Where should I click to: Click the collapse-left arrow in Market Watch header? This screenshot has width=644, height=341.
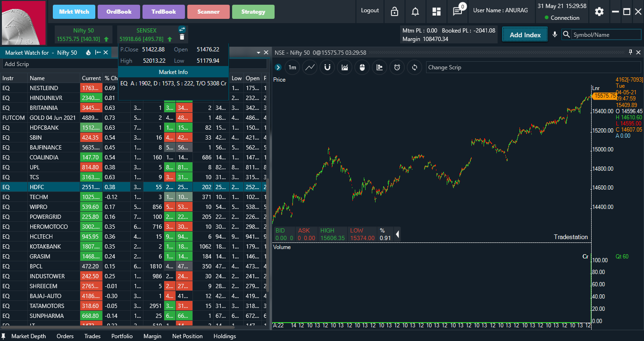98,52
